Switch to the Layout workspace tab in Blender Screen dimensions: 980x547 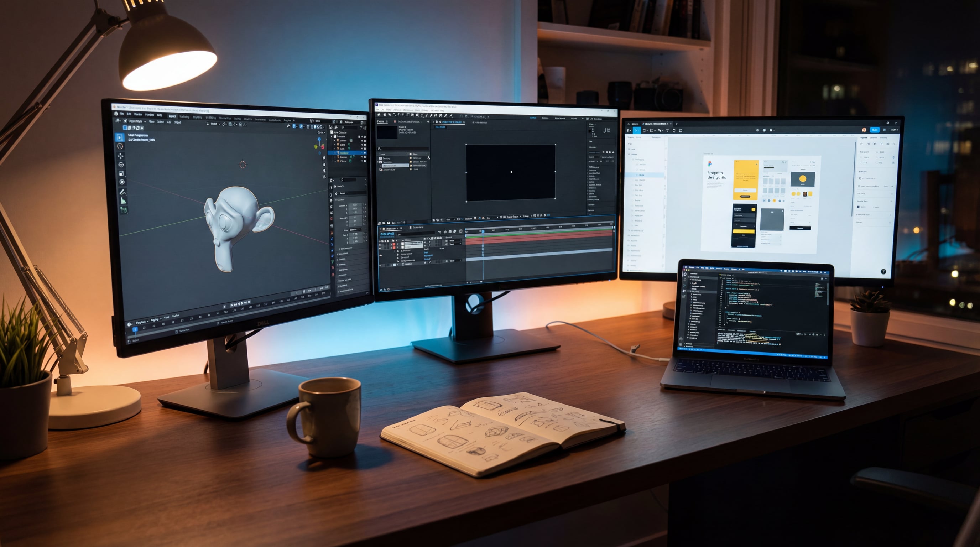point(172,116)
